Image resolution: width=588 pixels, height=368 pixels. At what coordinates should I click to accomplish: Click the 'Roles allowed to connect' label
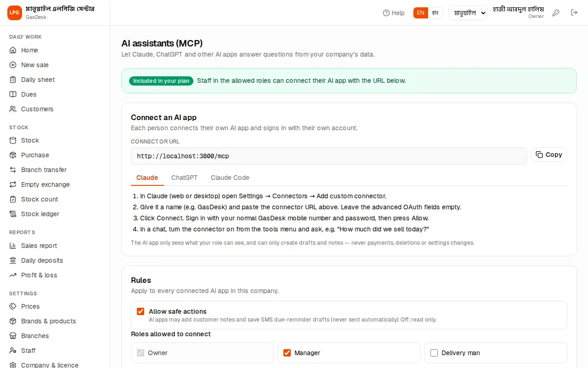click(x=171, y=334)
